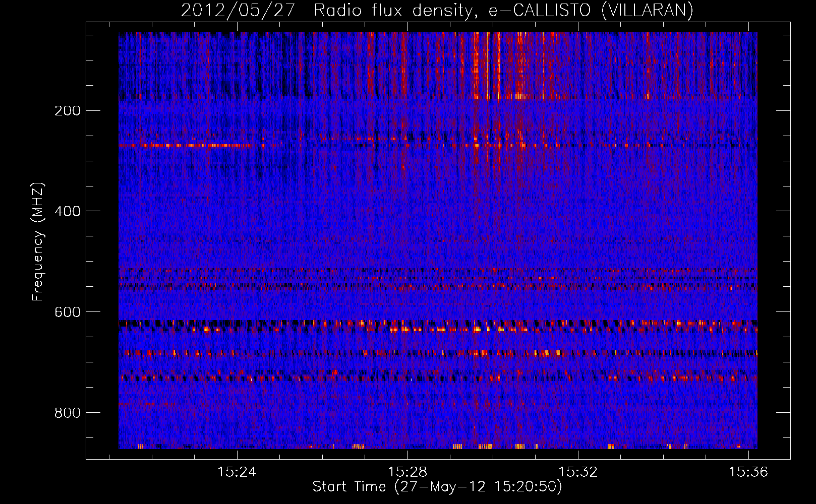Click the 600 frequency tick label

pyautogui.click(x=68, y=312)
